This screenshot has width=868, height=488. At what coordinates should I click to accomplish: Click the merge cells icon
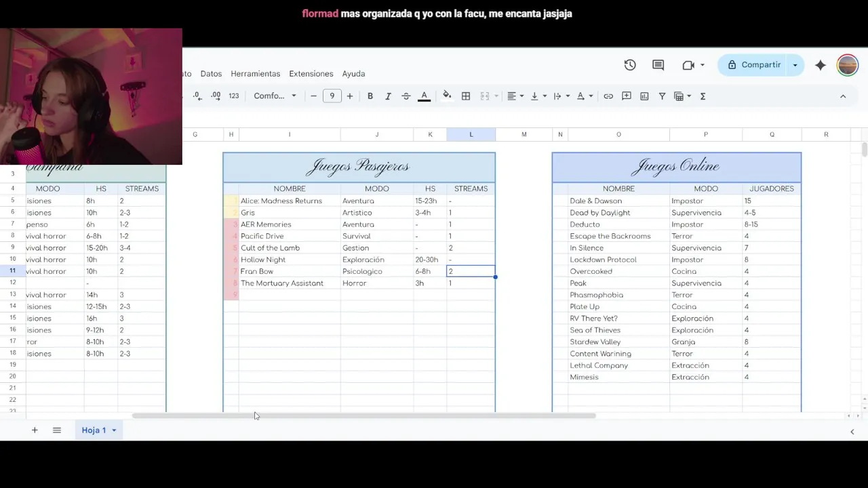[485, 96]
